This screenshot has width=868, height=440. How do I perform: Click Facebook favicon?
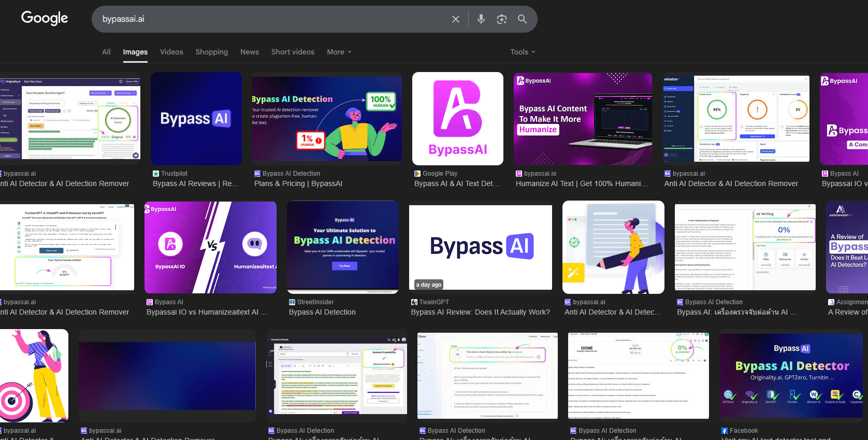(x=725, y=431)
